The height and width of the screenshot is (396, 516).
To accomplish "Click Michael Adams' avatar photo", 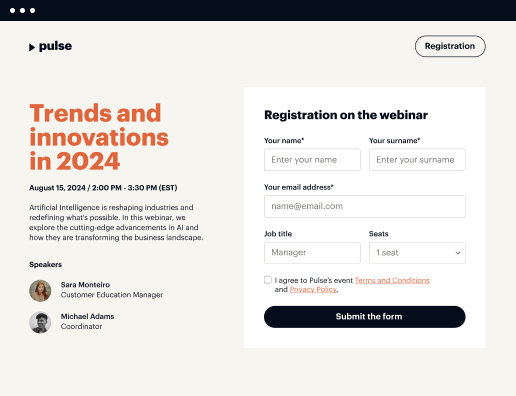I will [x=40, y=322].
